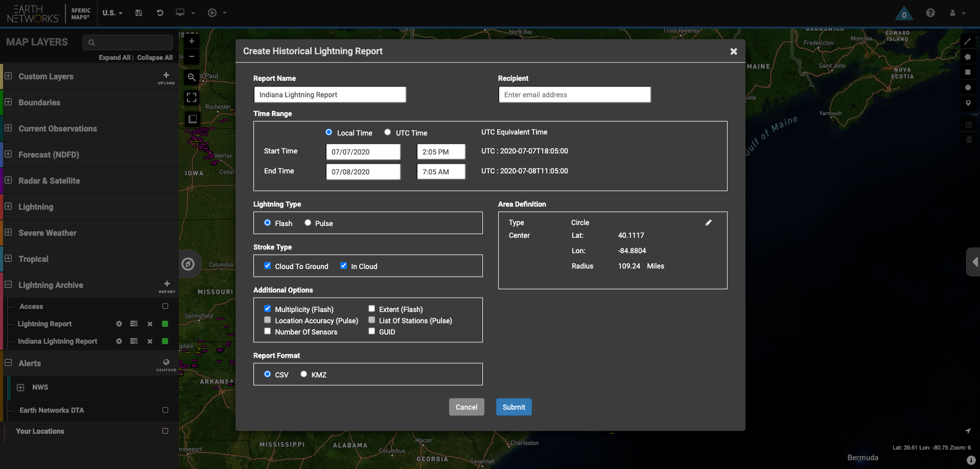This screenshot has width=980, height=469.
Task: Click the monitor display icon
Action: pyautogui.click(x=180, y=13)
